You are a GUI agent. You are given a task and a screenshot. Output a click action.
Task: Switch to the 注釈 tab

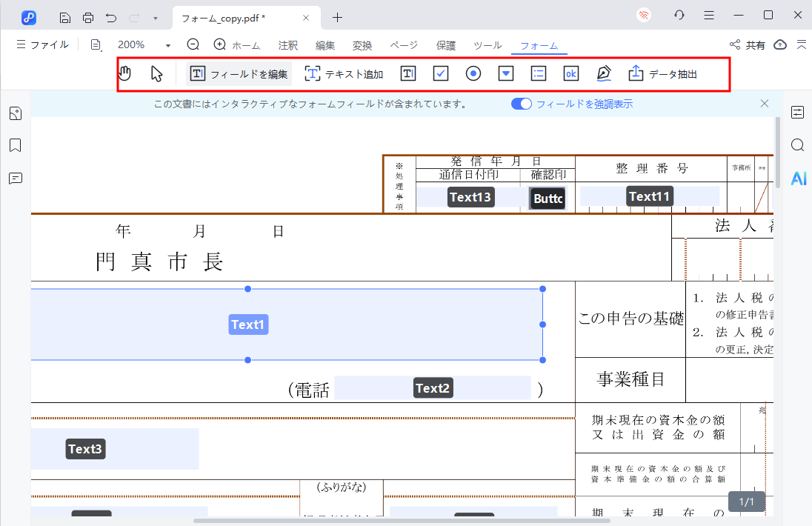(x=287, y=44)
